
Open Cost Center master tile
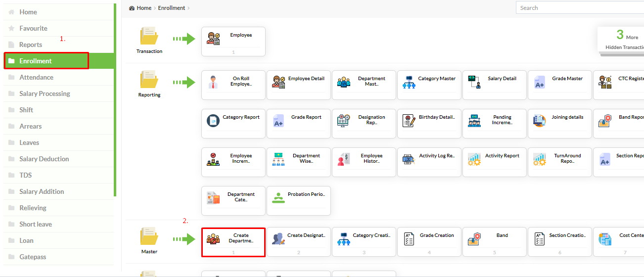(x=619, y=242)
